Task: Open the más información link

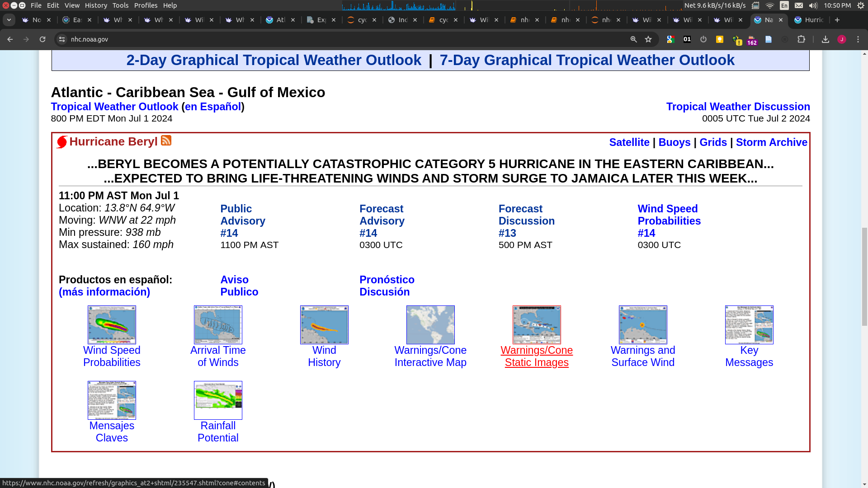Action: (104, 292)
